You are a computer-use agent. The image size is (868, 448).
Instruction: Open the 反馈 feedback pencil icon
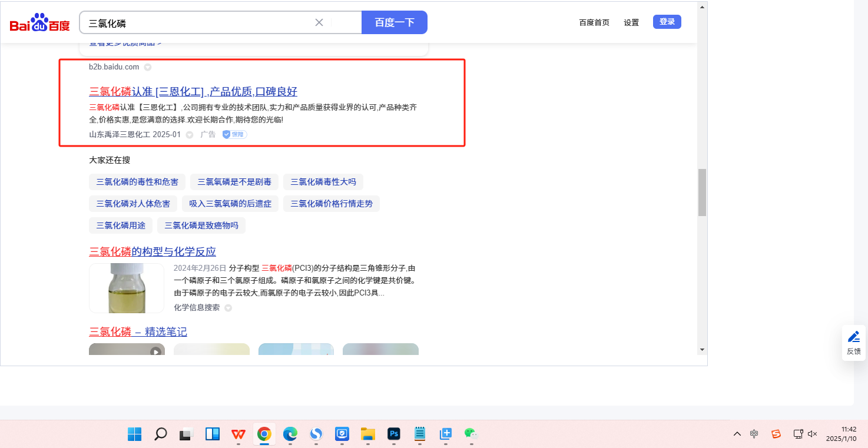pos(853,337)
